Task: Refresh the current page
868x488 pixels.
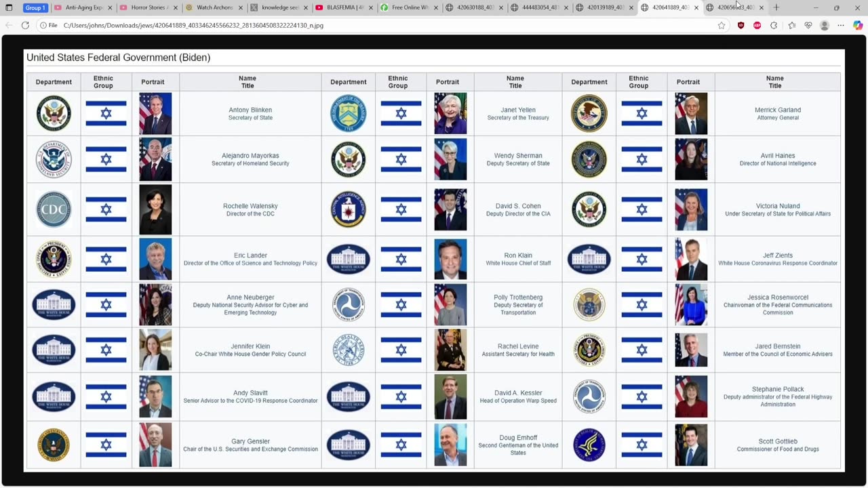Action: pyautogui.click(x=25, y=25)
